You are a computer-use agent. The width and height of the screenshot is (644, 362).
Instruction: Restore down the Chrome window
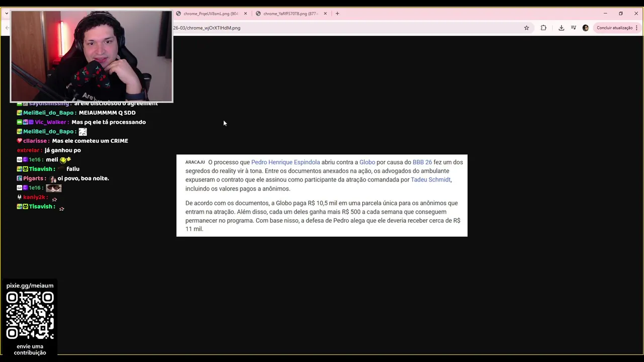point(620,14)
